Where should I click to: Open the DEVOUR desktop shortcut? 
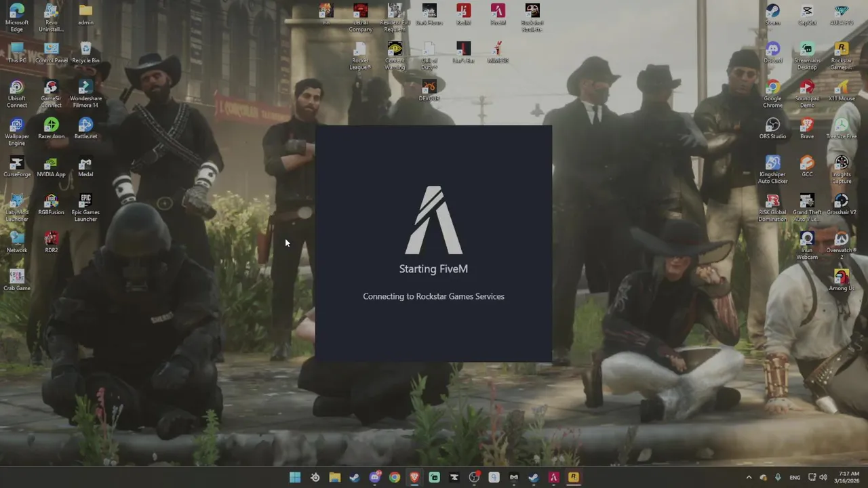pos(429,91)
